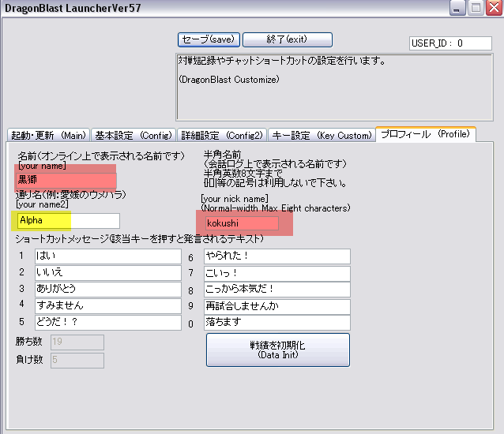Click the セーブ (save) button
The image size is (504, 434).
209,39
